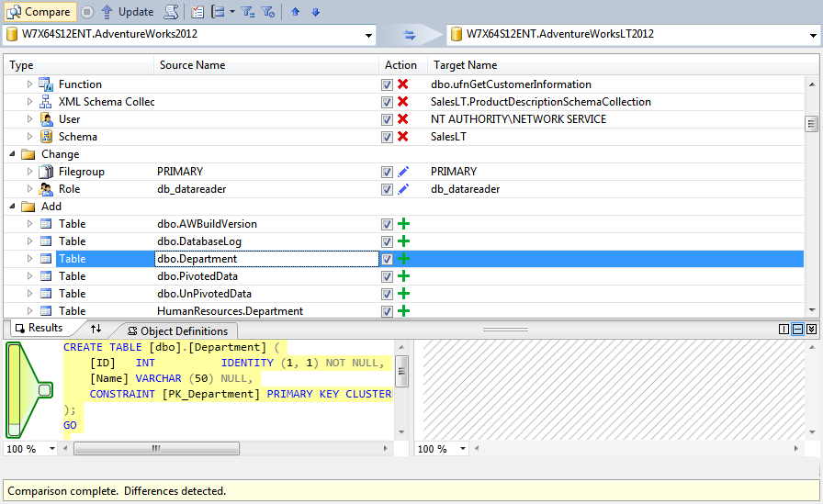Click the swap source and target icon
This screenshot has width=823, height=504.
pyautogui.click(x=410, y=35)
